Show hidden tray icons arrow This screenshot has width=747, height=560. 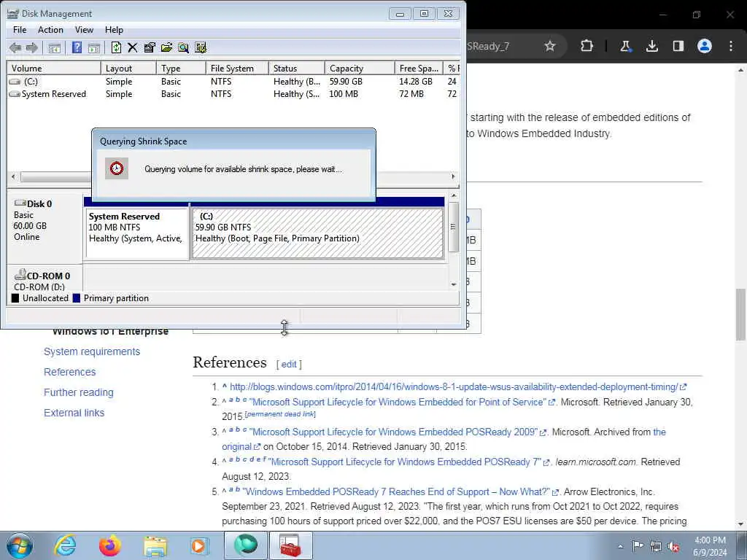(x=620, y=546)
